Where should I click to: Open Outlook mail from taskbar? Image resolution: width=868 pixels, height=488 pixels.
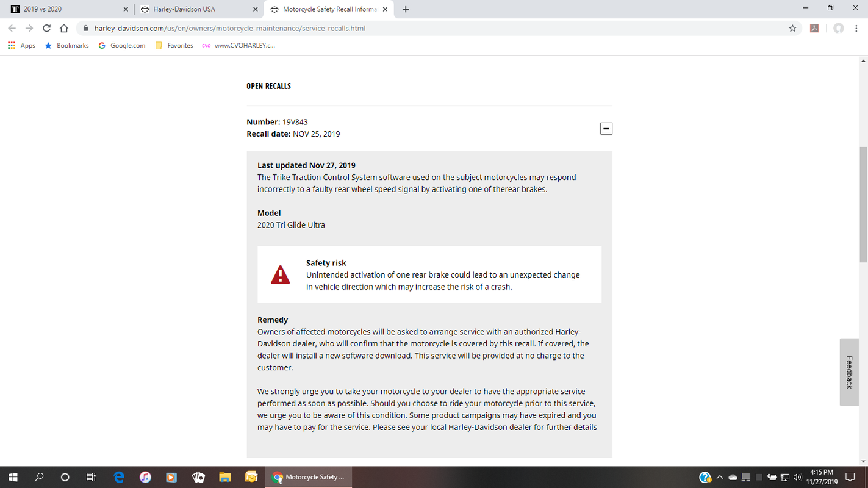[x=251, y=477]
